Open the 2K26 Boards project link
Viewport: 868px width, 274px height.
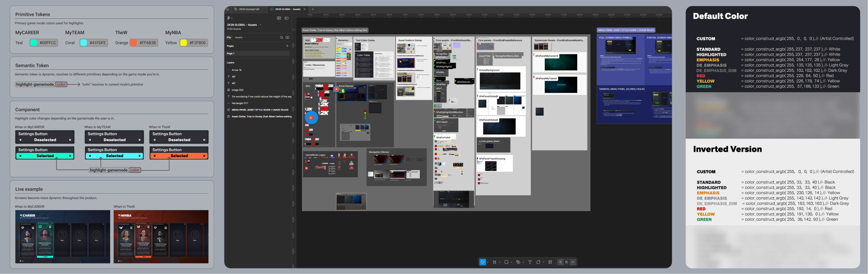(234, 29)
